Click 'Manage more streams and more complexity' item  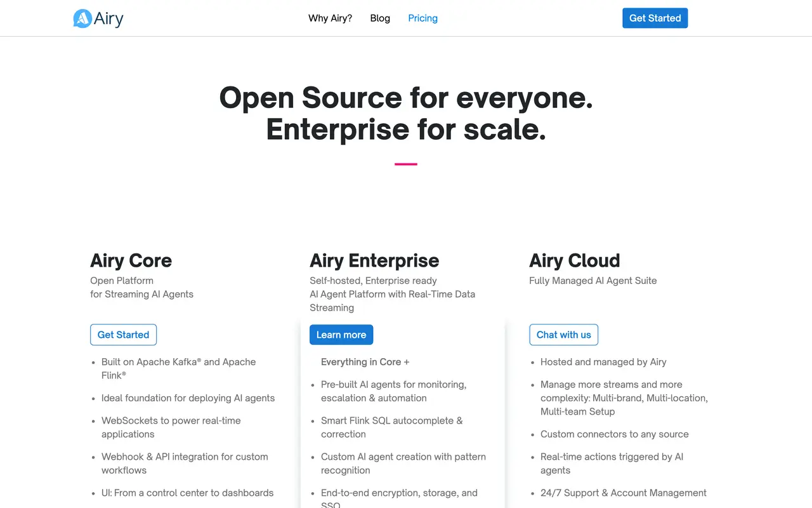(624, 398)
